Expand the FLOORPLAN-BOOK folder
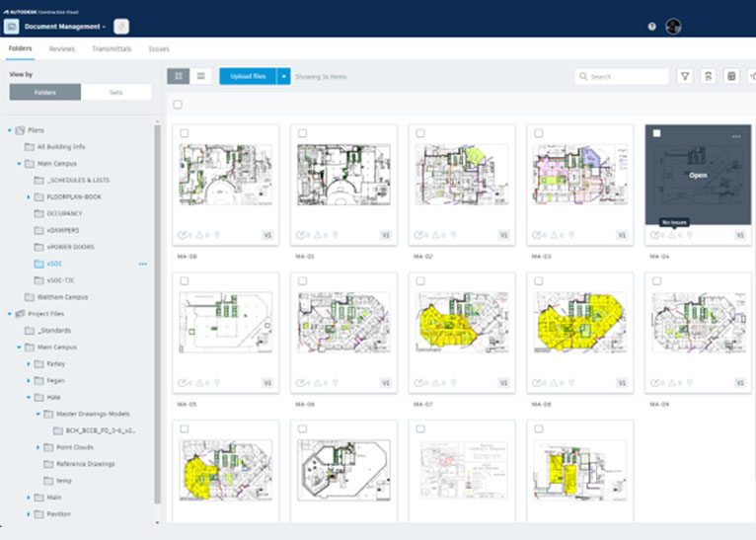 (29, 196)
